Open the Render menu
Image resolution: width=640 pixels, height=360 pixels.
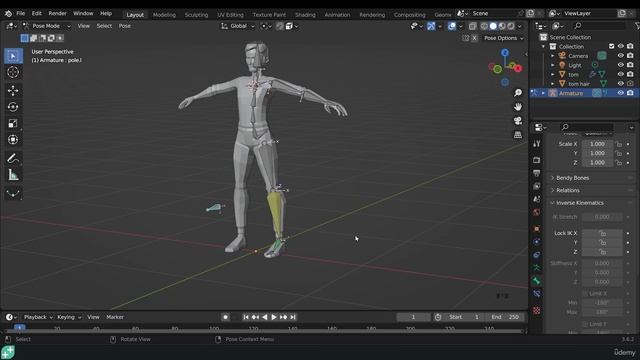[x=58, y=13]
